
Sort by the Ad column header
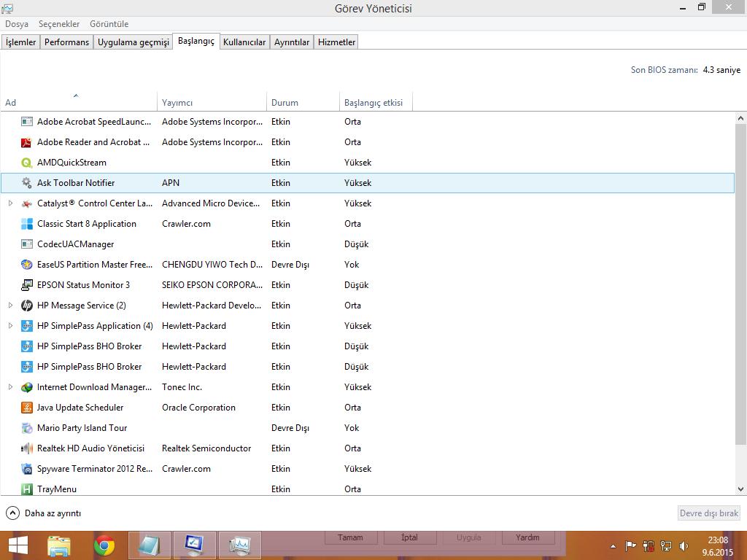79,102
